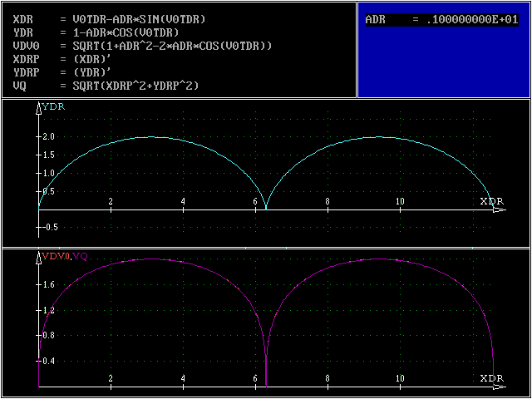532x399 pixels.
Task: Click the right X-axis arrowhead in bottom plot
Action: [500, 386]
